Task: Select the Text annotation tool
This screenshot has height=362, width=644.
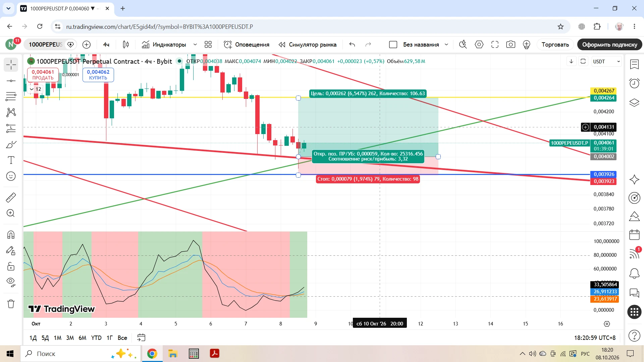Action: coord(11,160)
